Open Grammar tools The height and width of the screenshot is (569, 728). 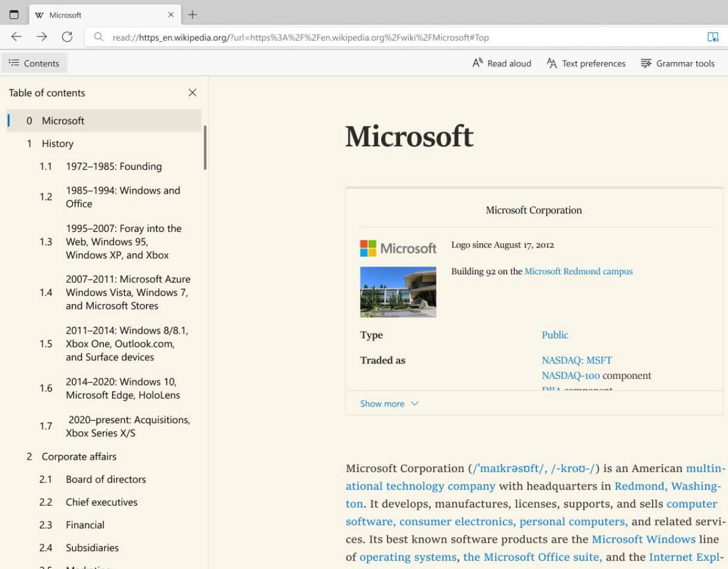(677, 63)
